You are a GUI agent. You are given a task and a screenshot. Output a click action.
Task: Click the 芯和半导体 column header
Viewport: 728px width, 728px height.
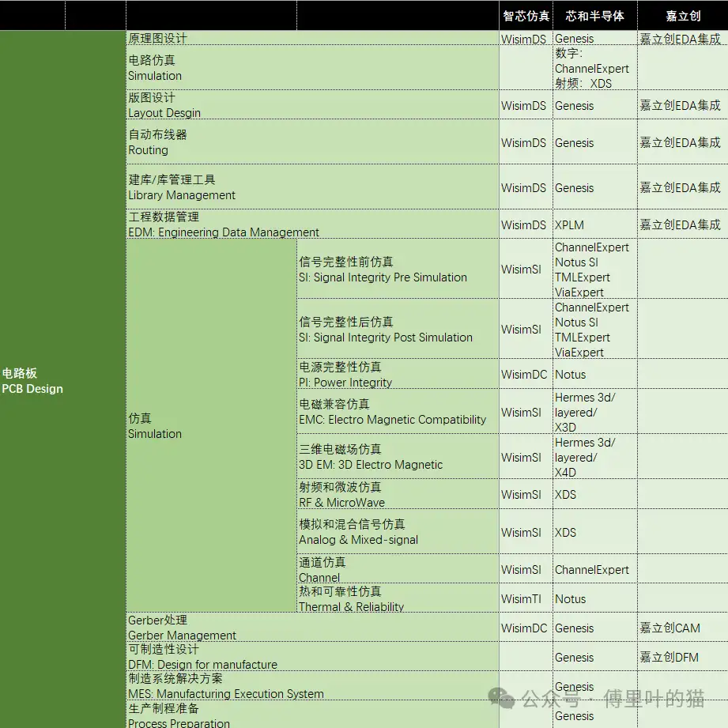point(594,16)
